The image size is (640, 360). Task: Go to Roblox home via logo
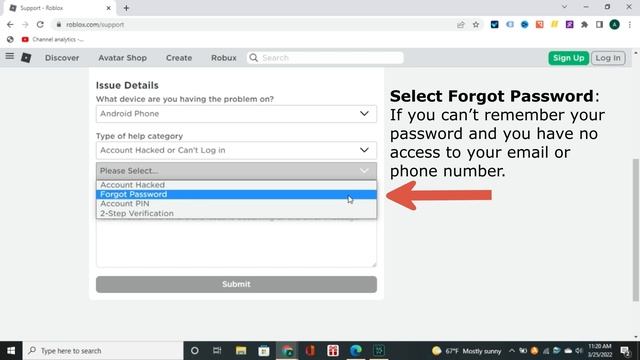tap(26, 58)
